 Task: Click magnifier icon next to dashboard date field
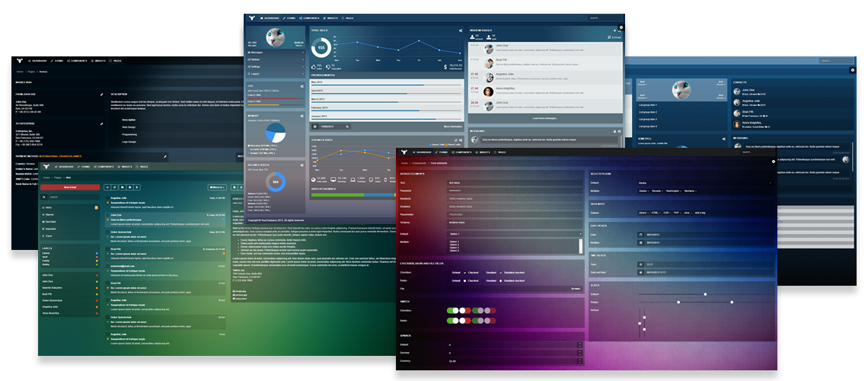[348, 126]
